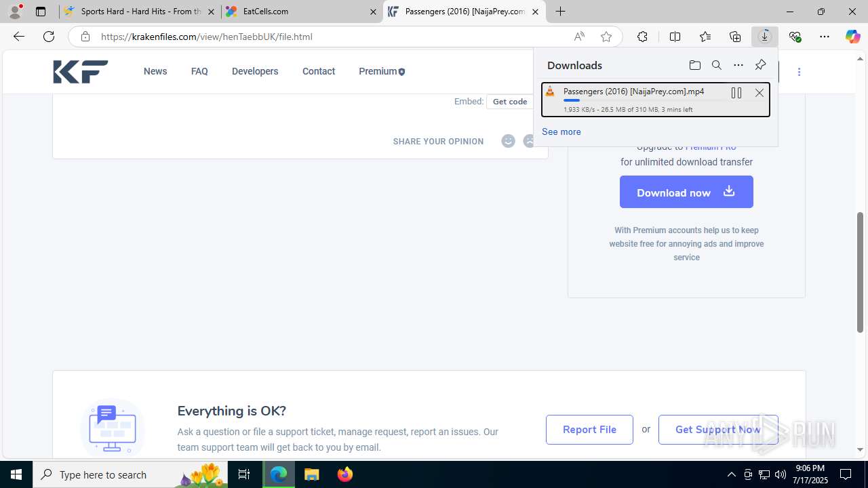The image size is (868, 488).
Task: Pin the Downloads panel
Action: 760,65
